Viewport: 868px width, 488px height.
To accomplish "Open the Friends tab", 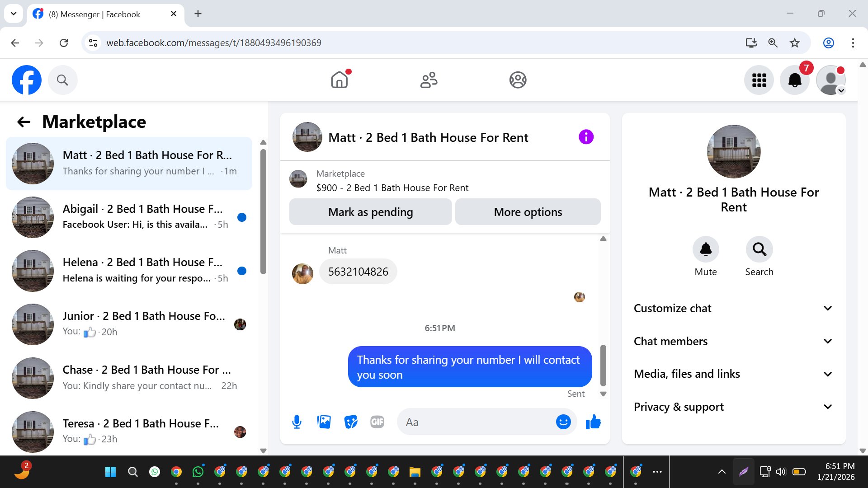I will click(x=429, y=80).
